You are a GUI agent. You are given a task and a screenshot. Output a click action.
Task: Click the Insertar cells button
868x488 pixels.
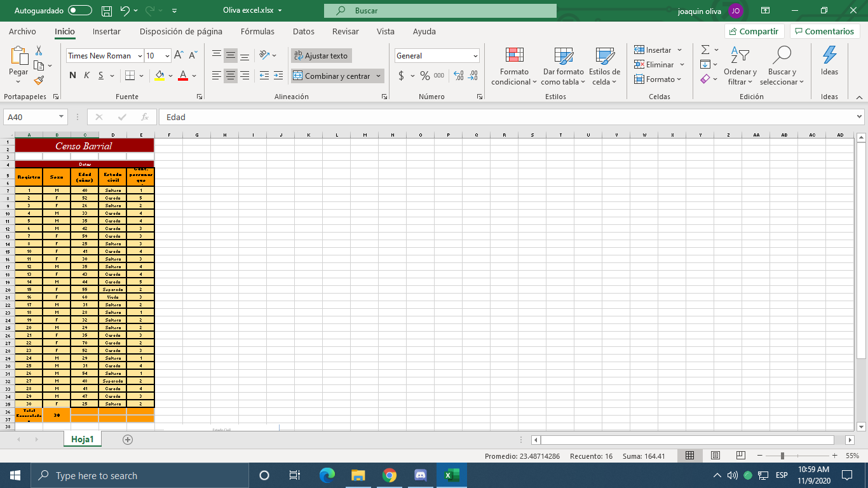[x=658, y=50]
